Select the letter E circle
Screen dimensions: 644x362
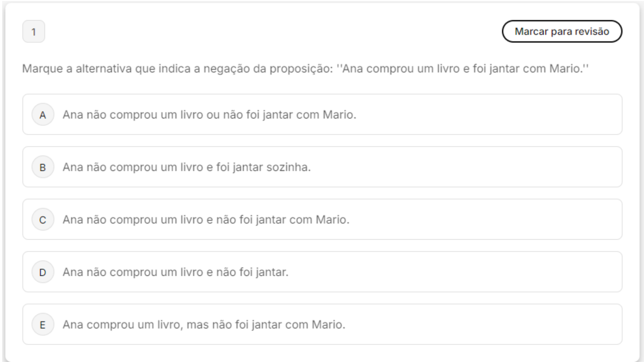(x=43, y=324)
